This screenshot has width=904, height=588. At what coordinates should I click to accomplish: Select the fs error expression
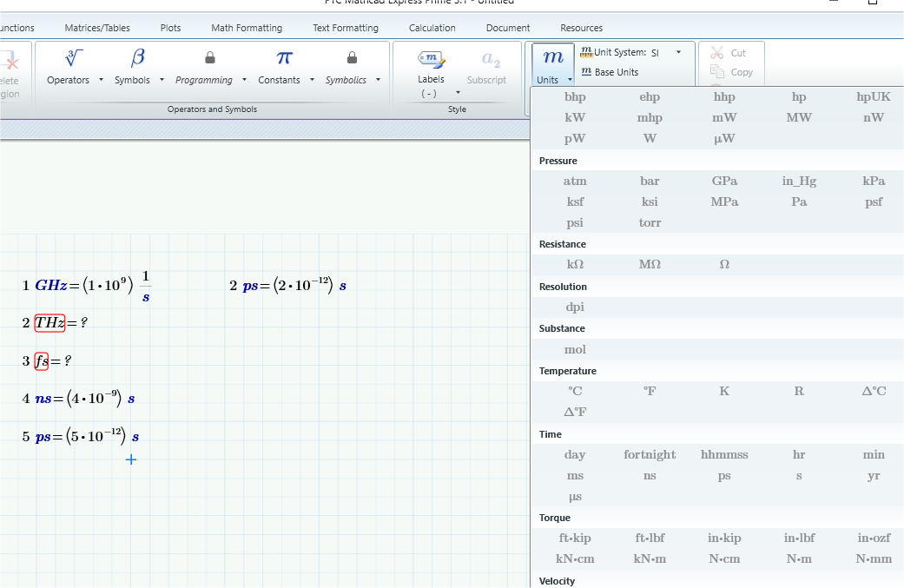[x=42, y=360]
